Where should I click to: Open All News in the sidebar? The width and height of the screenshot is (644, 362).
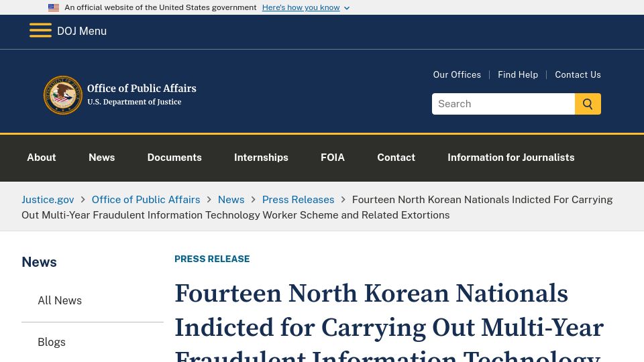(x=60, y=301)
